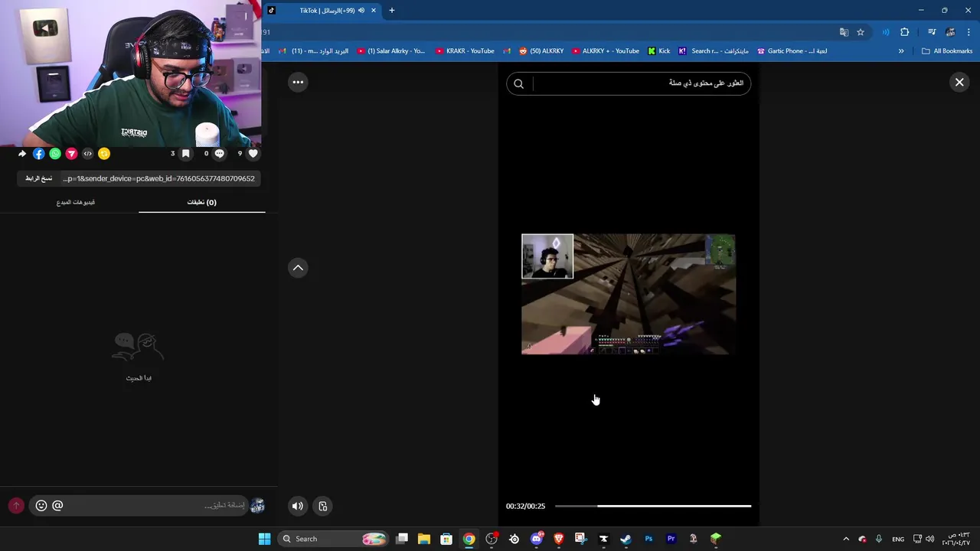This screenshot has height=551, width=980.
Task: Click the auto-scroll icon beside volume
Action: (x=323, y=506)
